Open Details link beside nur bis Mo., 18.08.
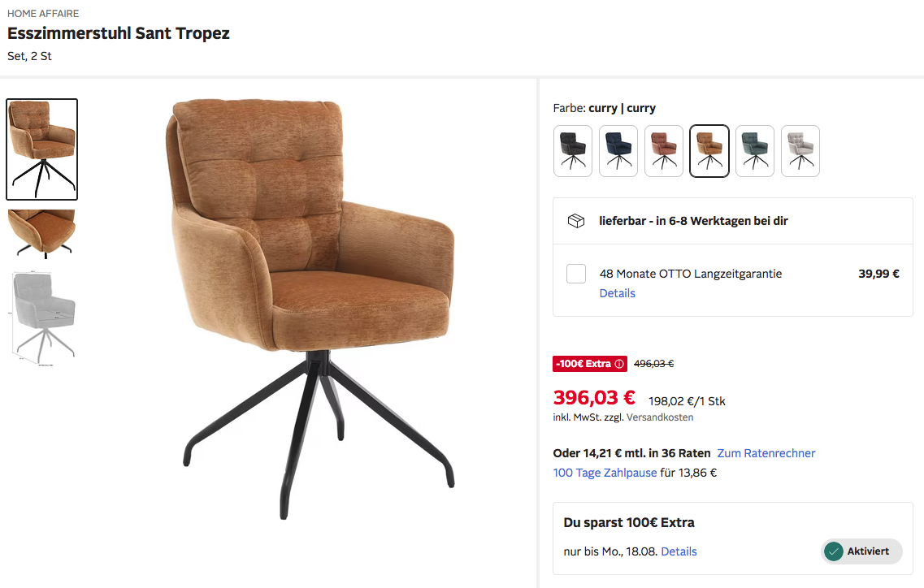Image resolution: width=924 pixels, height=588 pixels. click(x=679, y=551)
